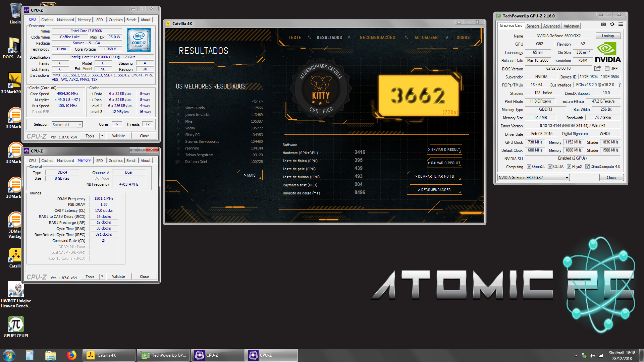Viewport: 644px width, 362px height.
Task: Click the Close button in top CPU-Z
Action: 144,136
